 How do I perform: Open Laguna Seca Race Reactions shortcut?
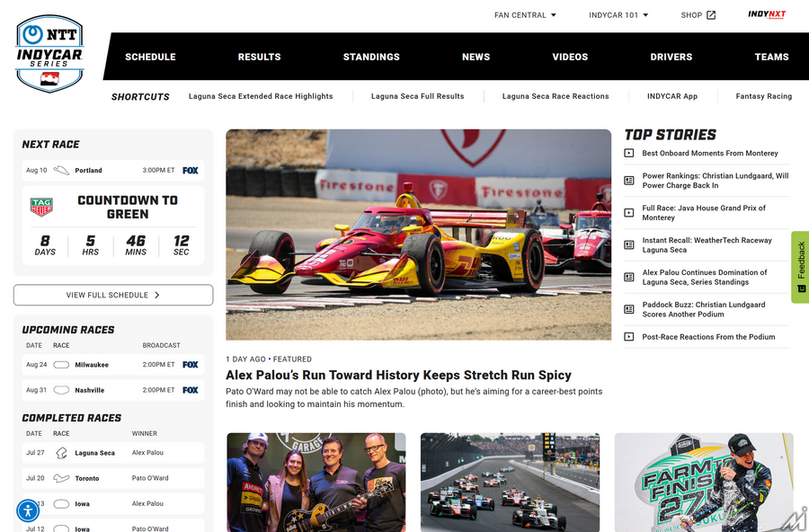[x=556, y=96]
